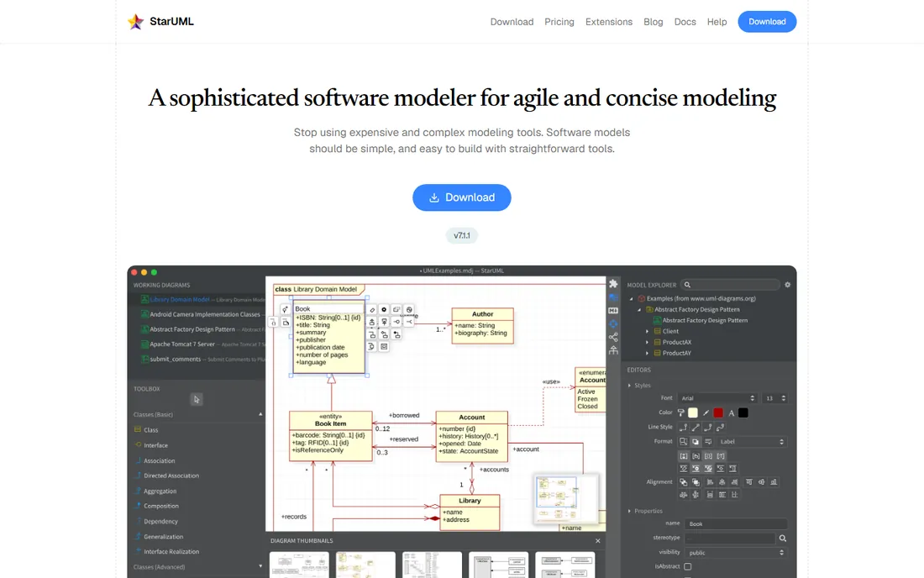The image size is (924, 578).
Task: Collapse the Classes (Basic) toolbox section
Action: coord(260,415)
